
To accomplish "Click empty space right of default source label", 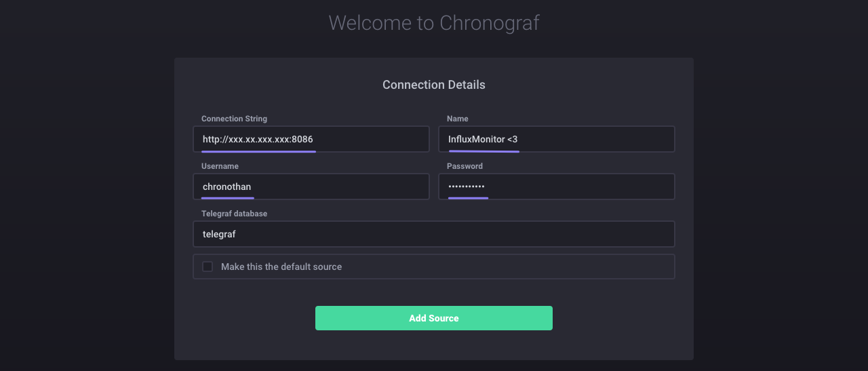I will [x=509, y=267].
